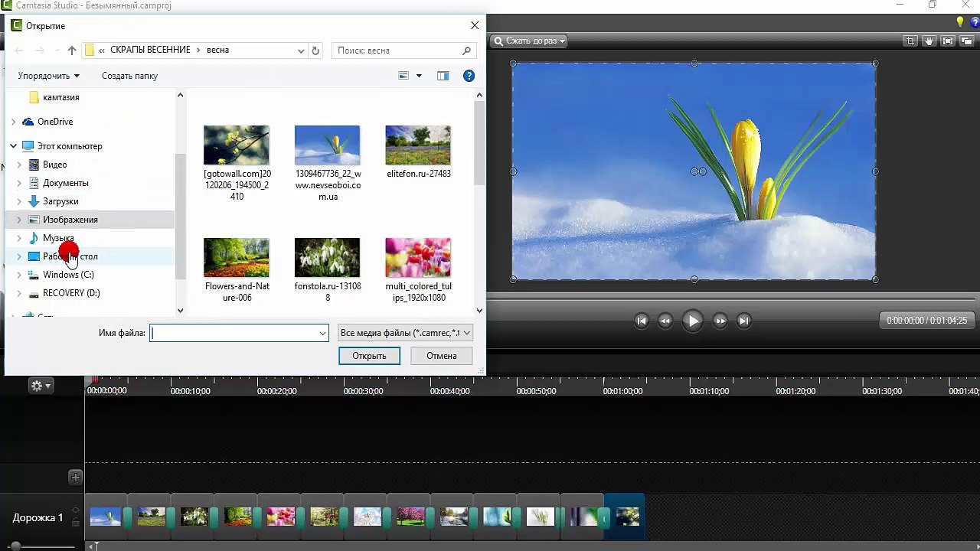Click the Отмена button

[x=442, y=356]
